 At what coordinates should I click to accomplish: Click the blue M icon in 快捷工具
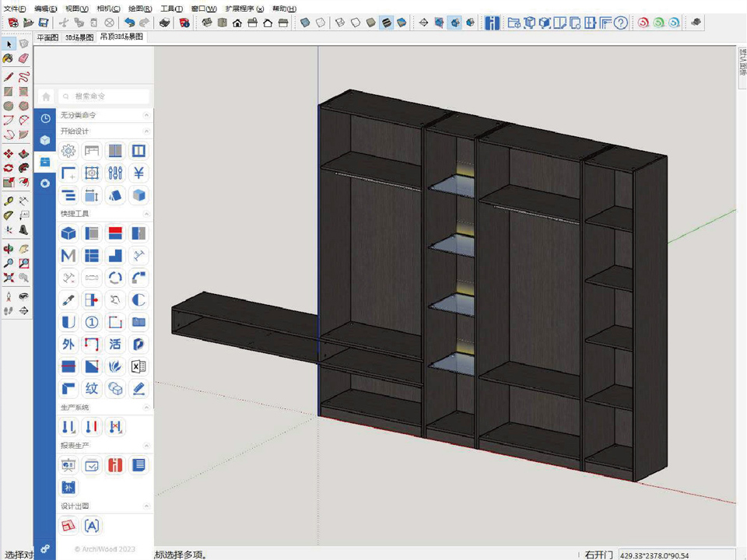[68, 255]
